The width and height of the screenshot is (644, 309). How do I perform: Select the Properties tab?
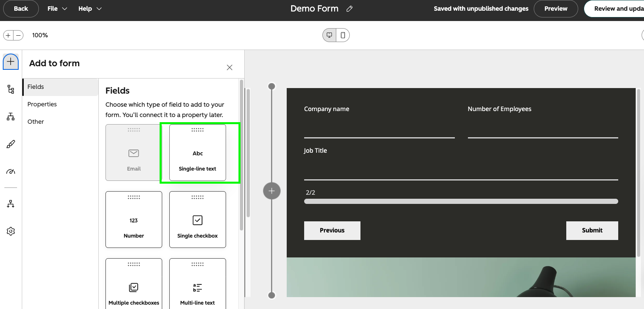(x=60, y=104)
